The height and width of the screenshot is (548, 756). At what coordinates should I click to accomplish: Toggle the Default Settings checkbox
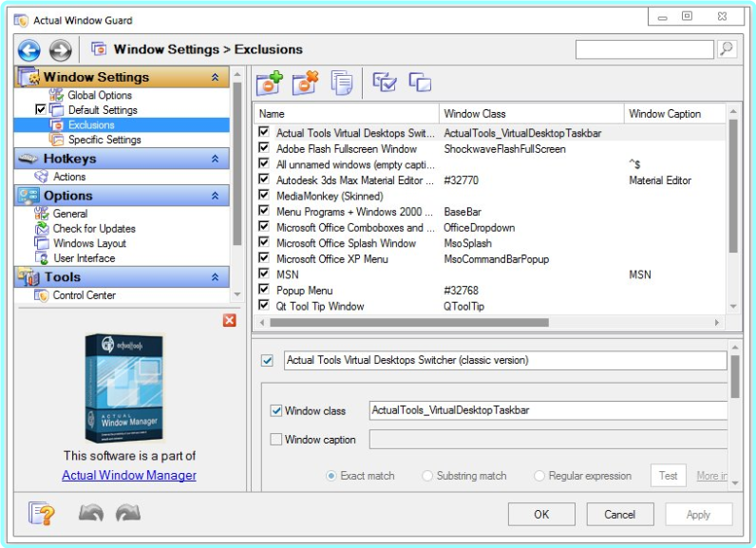tap(41, 109)
